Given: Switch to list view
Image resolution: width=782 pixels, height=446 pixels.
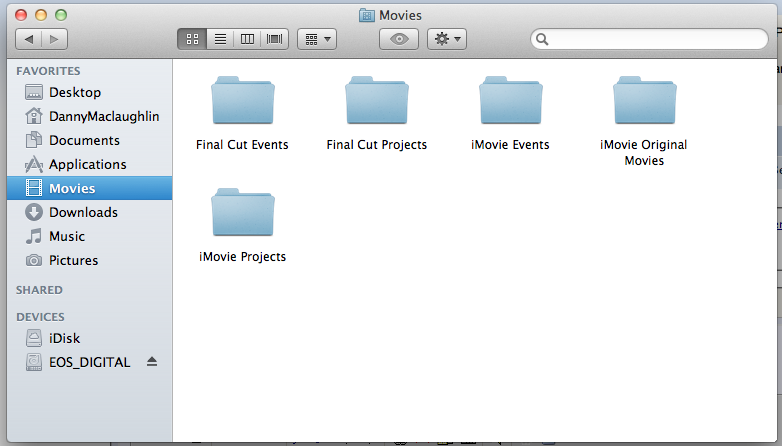Looking at the screenshot, I should click(220, 39).
